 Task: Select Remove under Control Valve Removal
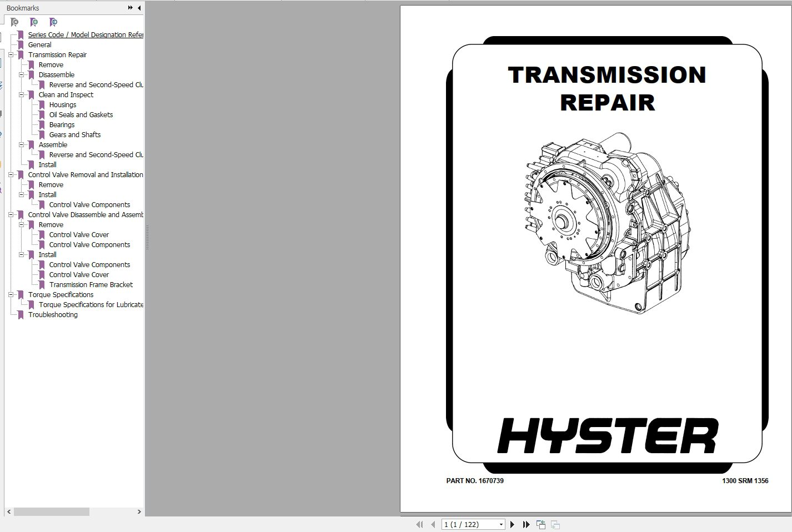(51, 185)
